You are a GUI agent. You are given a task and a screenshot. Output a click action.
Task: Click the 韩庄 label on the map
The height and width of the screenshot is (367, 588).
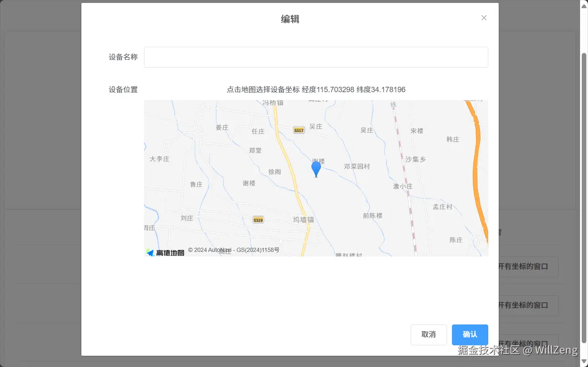[x=453, y=139]
